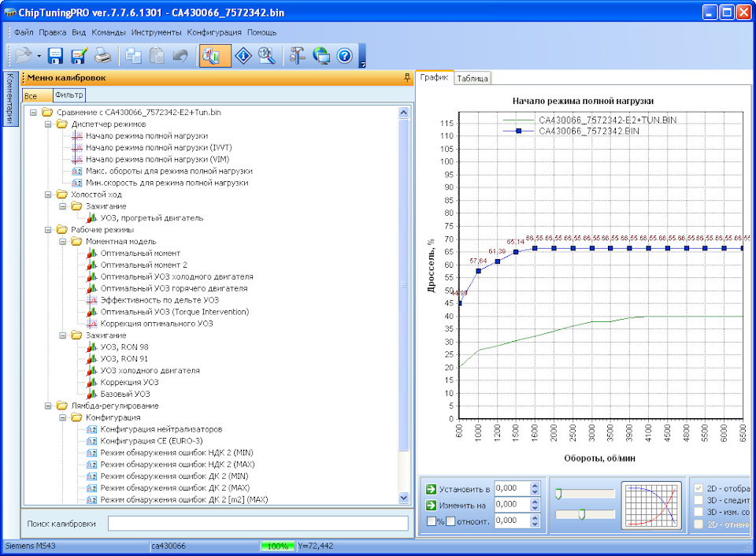Open Оптимальный момент 2 map
Viewport: 756px width, 556px height.
[143, 265]
